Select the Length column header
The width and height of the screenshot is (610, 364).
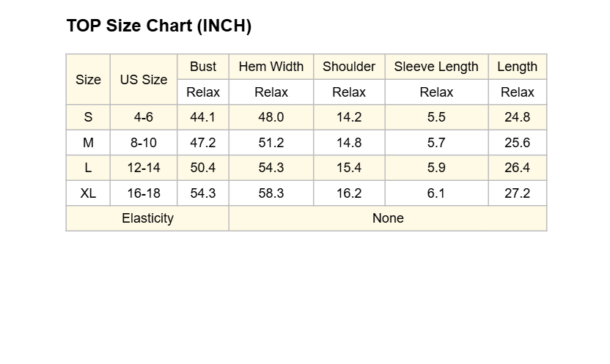(x=518, y=67)
